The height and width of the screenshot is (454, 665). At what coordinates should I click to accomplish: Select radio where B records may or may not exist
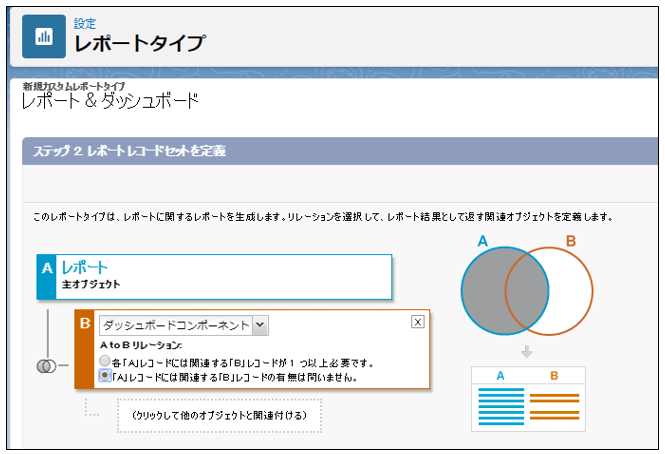click(104, 376)
